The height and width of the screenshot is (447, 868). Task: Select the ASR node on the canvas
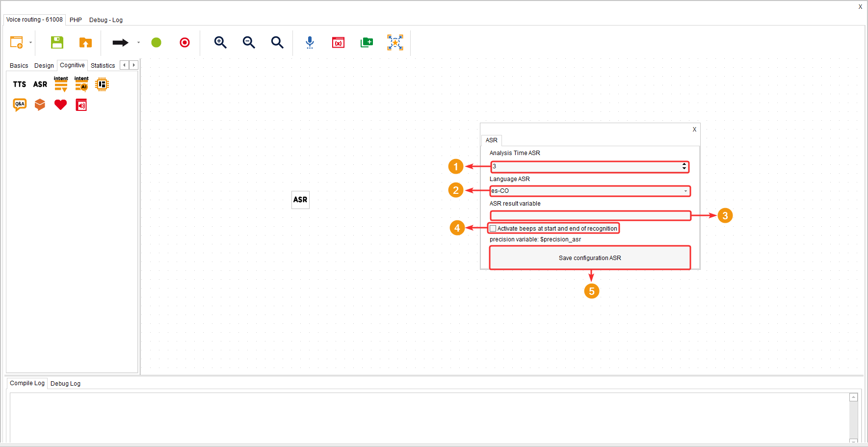(300, 200)
